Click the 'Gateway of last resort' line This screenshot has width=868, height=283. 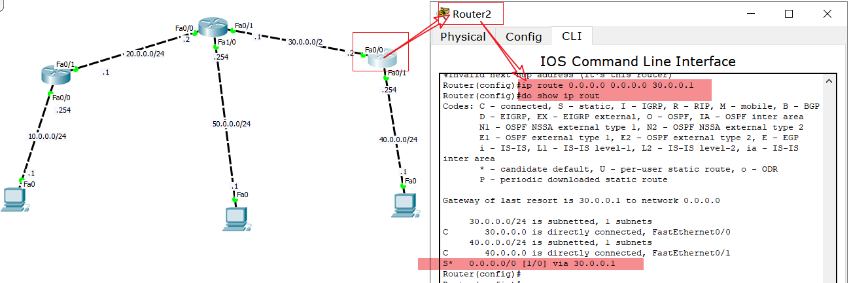coord(582,200)
